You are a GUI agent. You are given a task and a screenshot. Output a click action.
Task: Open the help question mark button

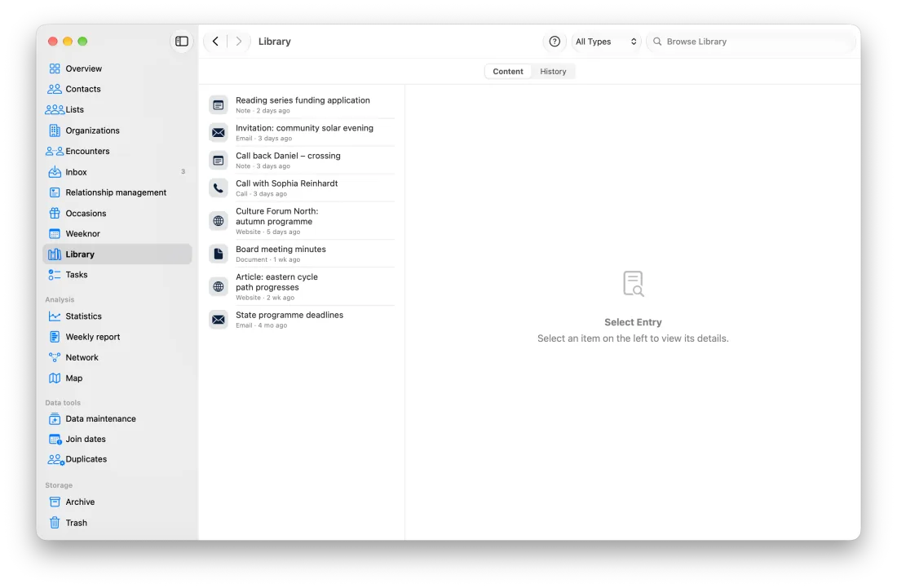click(555, 41)
